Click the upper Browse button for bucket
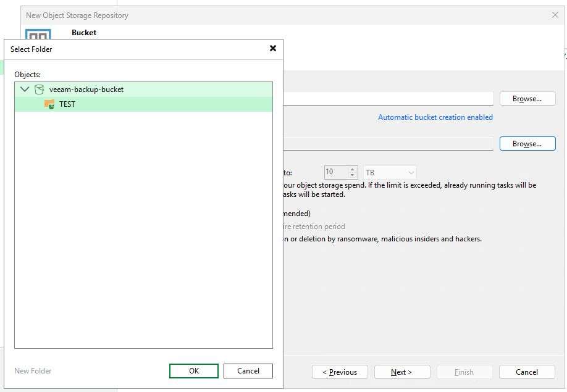The image size is (567, 392). 527,99
